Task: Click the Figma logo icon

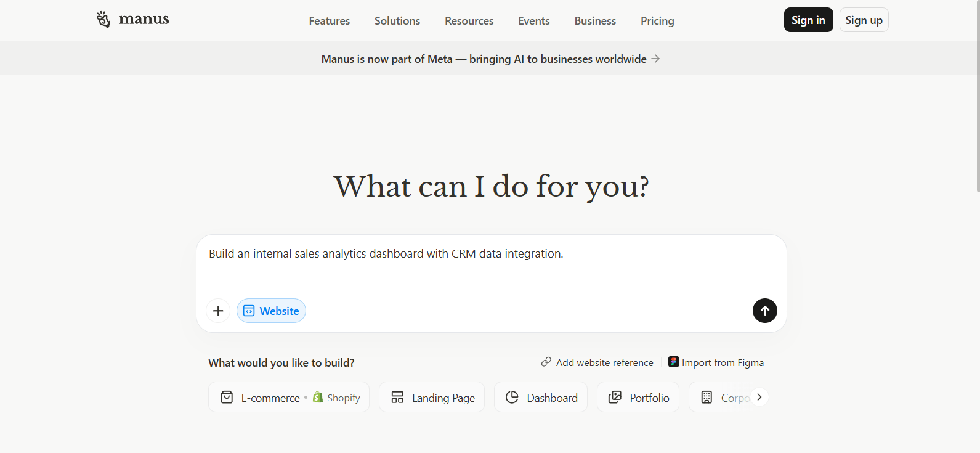Action: [674, 362]
